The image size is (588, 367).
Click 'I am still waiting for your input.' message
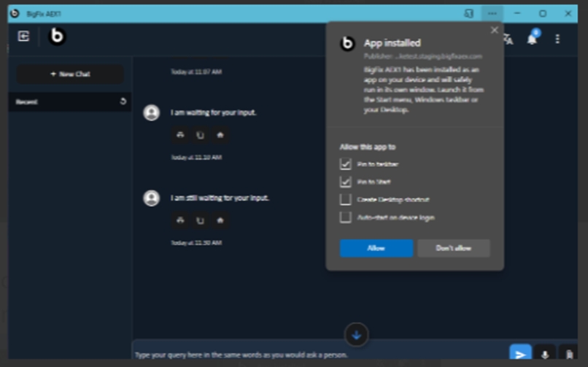point(220,198)
